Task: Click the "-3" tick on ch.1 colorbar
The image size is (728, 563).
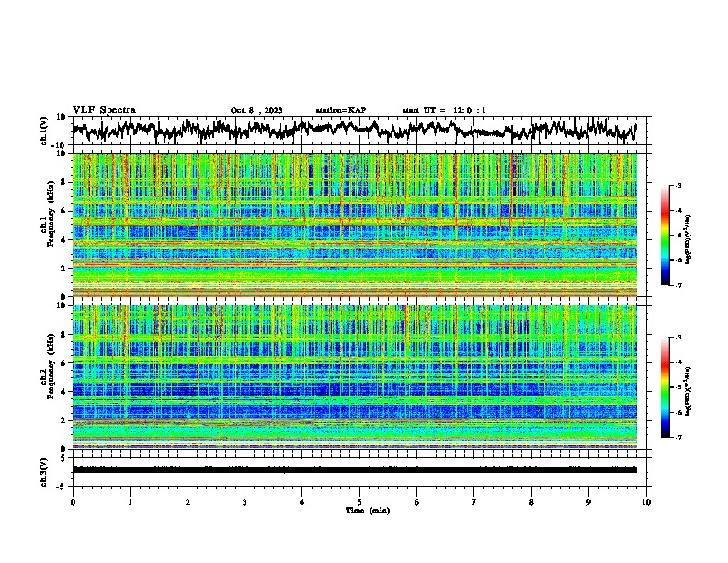Action: [678, 185]
